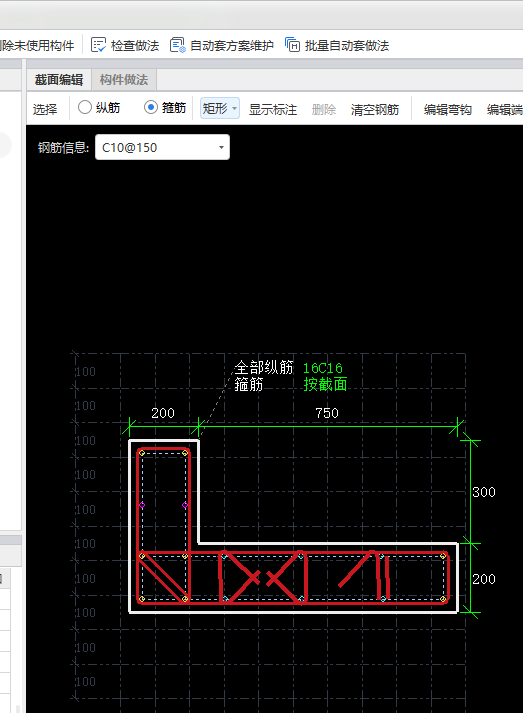
Task: Click the 显示标注 button
Action: click(273, 109)
